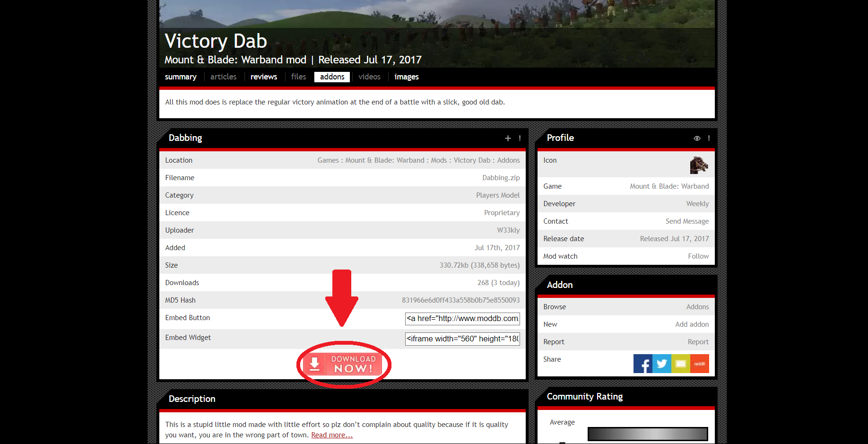This screenshot has height=444, width=868.
Task: Click Read more in Description
Action: tap(332, 435)
